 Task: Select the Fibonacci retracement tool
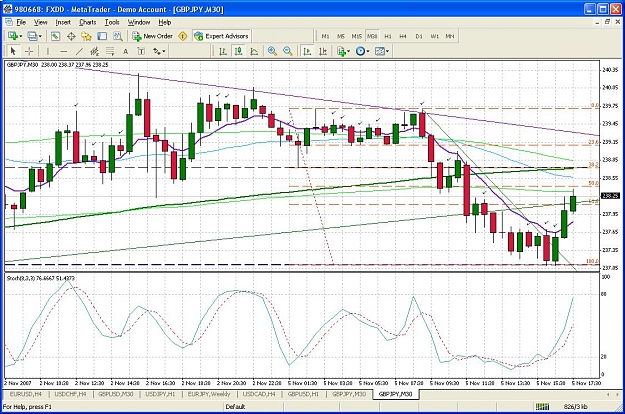pos(110,51)
